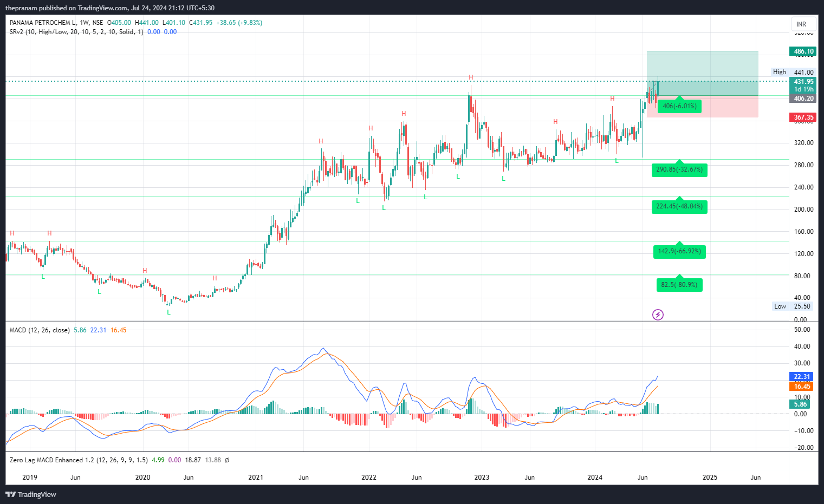Click the 406.20 entry price label
Image resolution: width=824 pixels, height=504 pixels.
pyautogui.click(x=803, y=99)
